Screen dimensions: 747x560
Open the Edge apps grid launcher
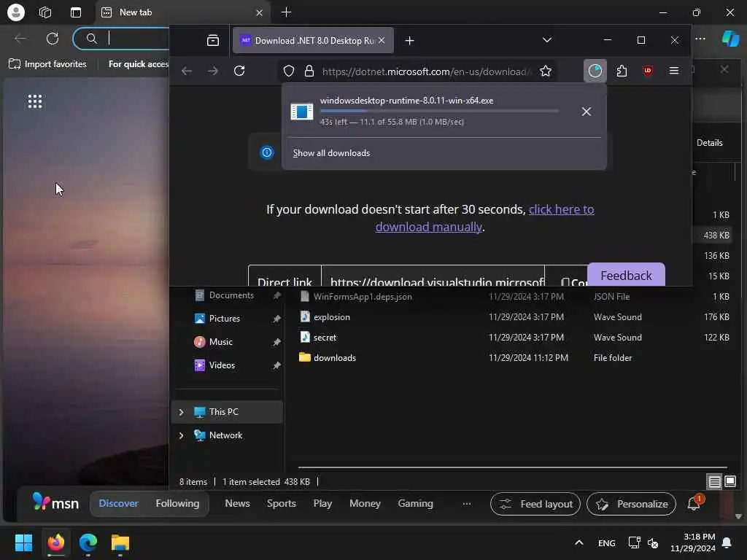(x=35, y=101)
